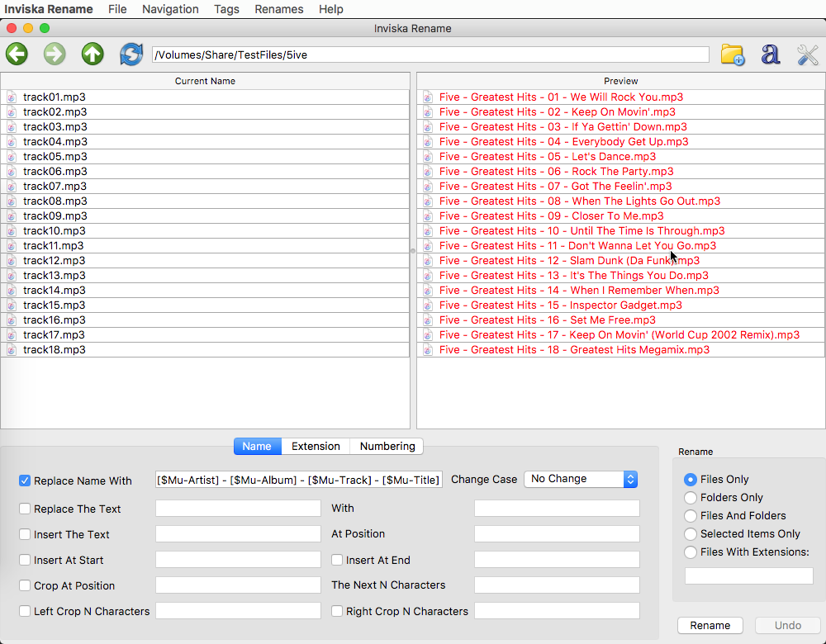Open the Tags menu
Screen dimensions: 826x644
[226, 9]
